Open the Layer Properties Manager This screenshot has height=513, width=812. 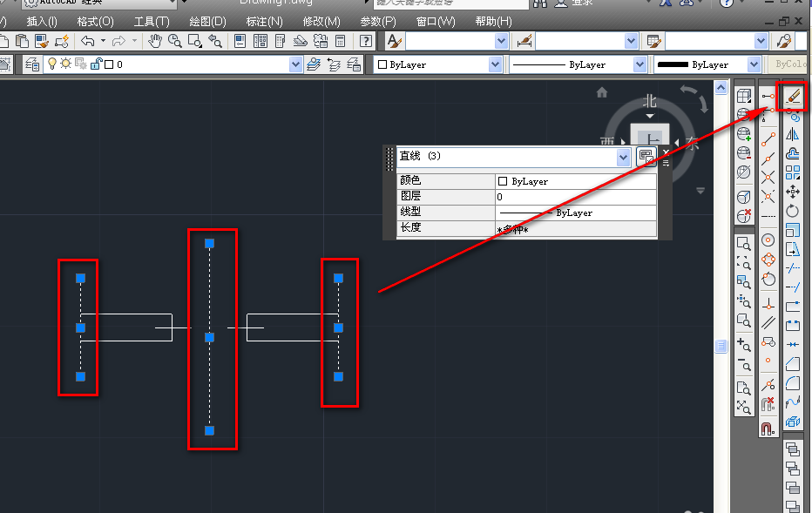pos(32,64)
